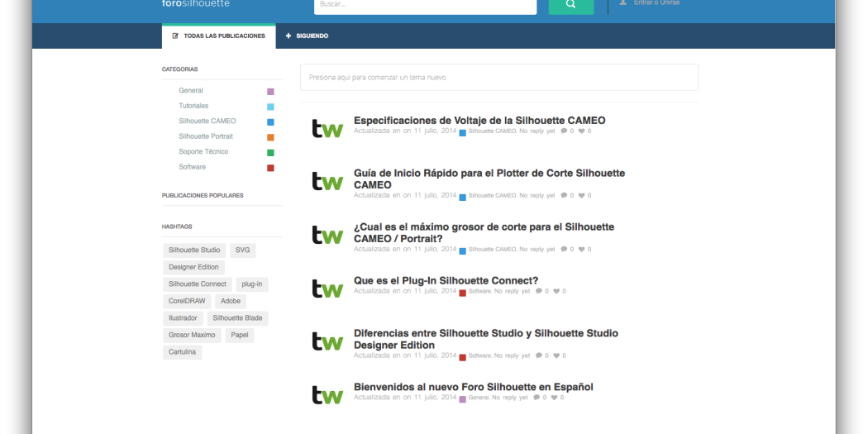This screenshot has width=868, height=434.
Task: Like the Especificaciones de Voltaje post
Action: (581, 131)
